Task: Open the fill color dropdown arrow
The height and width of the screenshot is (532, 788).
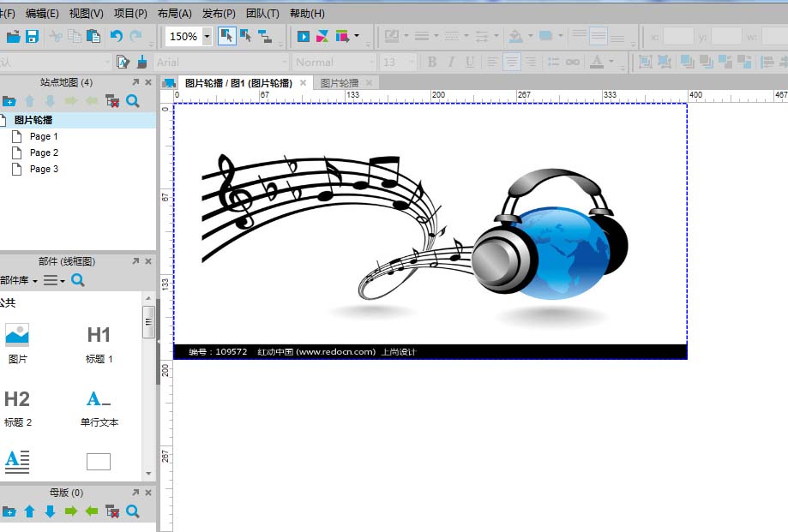Action: tap(530, 36)
